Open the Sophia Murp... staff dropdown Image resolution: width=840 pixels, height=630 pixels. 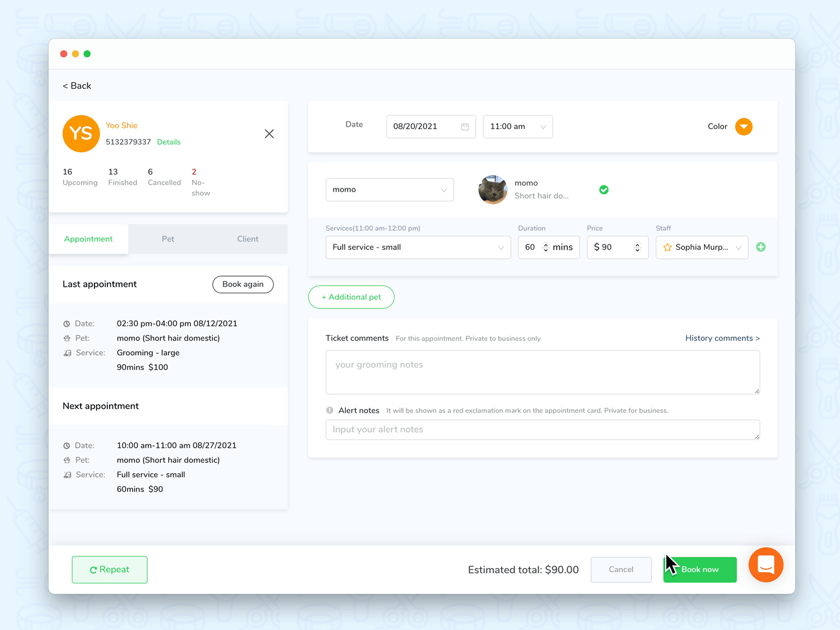click(x=702, y=247)
